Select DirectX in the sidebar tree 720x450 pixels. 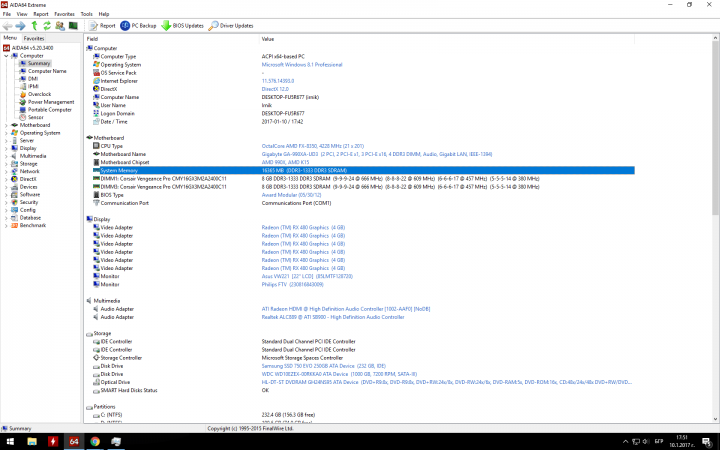pos(28,179)
